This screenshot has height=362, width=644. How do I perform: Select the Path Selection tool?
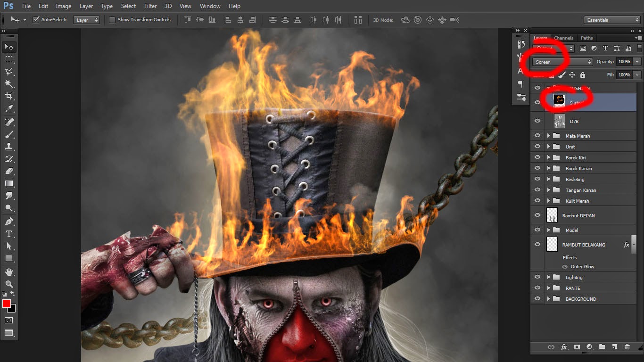[x=9, y=246]
